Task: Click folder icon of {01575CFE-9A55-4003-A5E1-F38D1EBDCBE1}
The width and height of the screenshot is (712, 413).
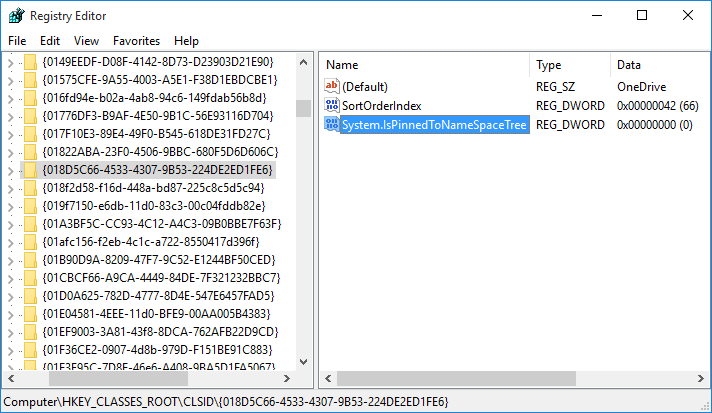Action: click(30, 80)
